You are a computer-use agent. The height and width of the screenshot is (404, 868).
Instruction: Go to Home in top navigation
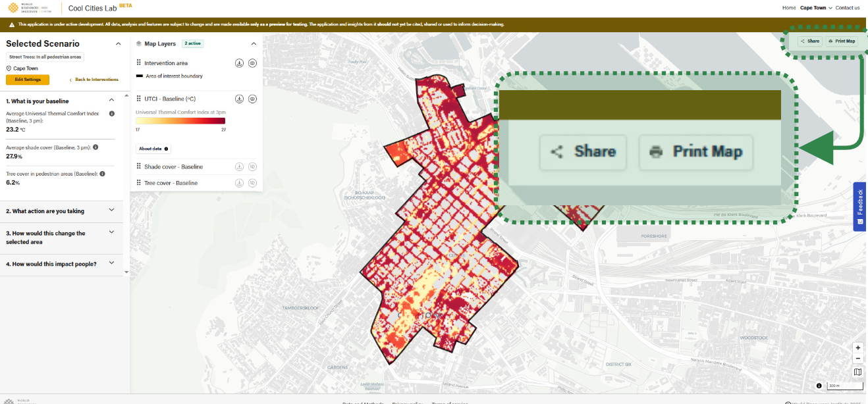788,8
